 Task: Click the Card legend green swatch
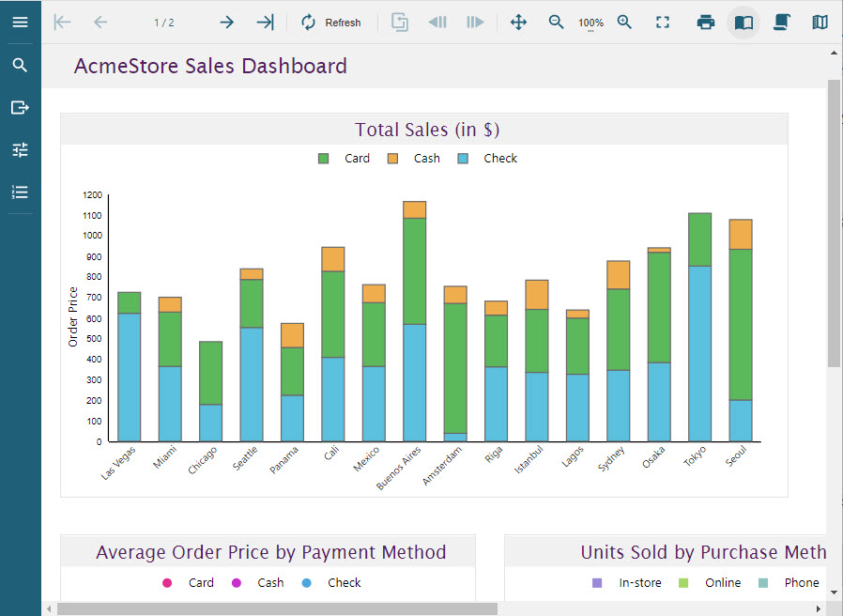(324, 159)
